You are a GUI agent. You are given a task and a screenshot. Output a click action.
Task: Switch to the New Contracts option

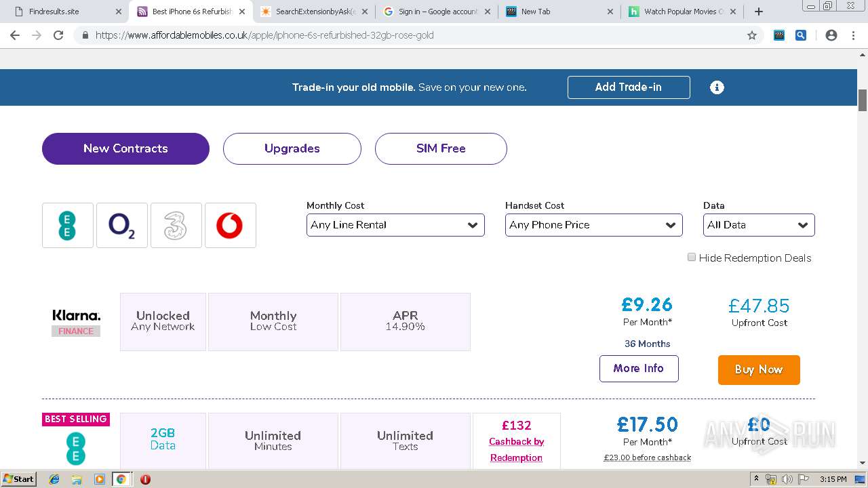(125, 148)
